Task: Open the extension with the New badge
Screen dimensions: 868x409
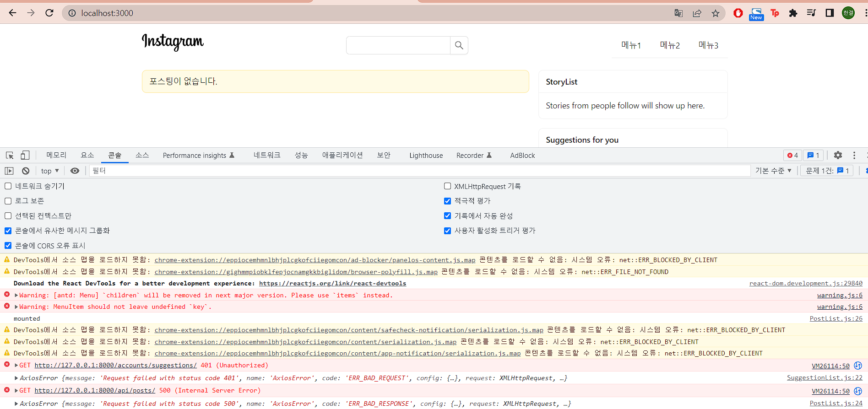Action: coord(756,14)
